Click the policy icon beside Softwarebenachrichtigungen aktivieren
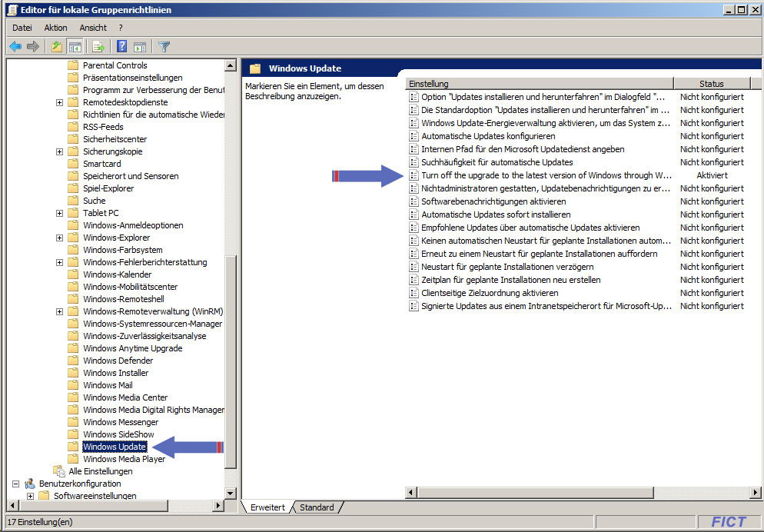Viewport: 764px width, 532px height. [414, 201]
